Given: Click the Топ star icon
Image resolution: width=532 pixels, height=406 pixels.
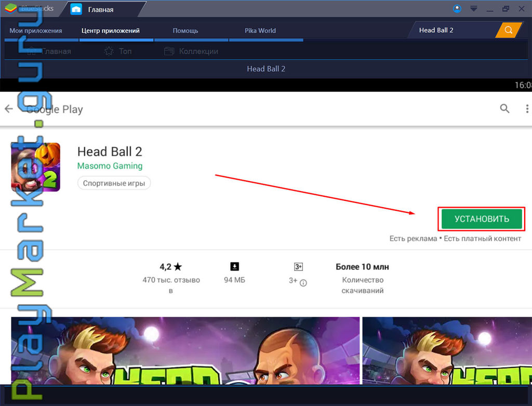Looking at the screenshot, I should (109, 51).
